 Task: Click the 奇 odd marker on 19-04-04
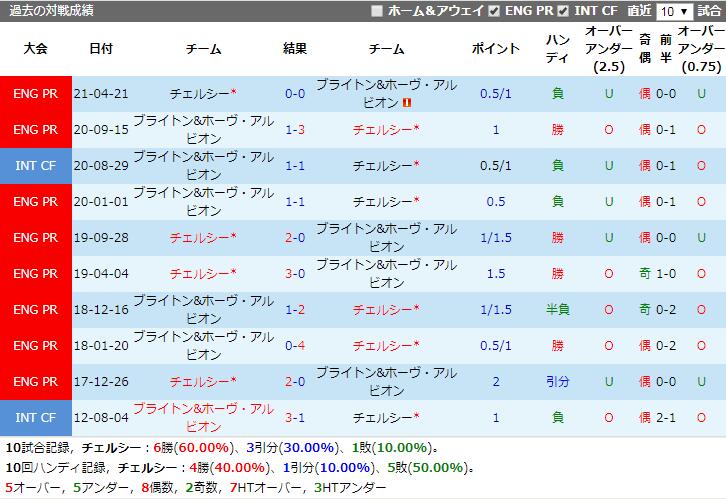(x=645, y=274)
